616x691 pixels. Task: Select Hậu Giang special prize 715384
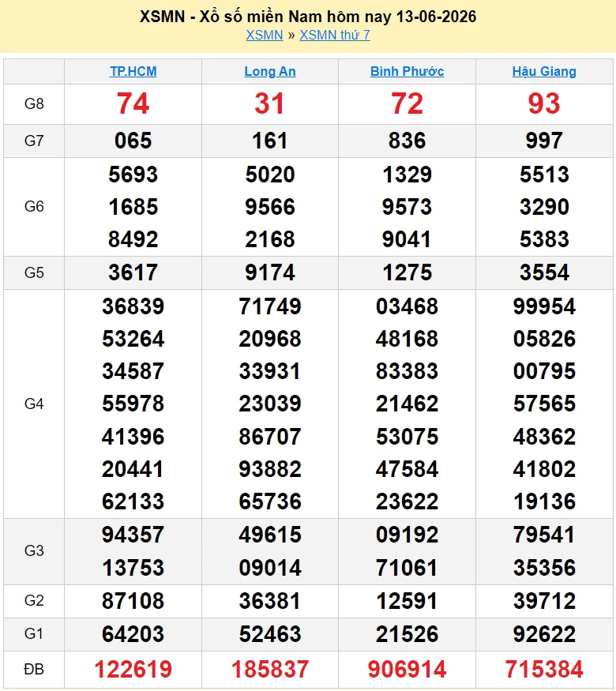coord(544,670)
